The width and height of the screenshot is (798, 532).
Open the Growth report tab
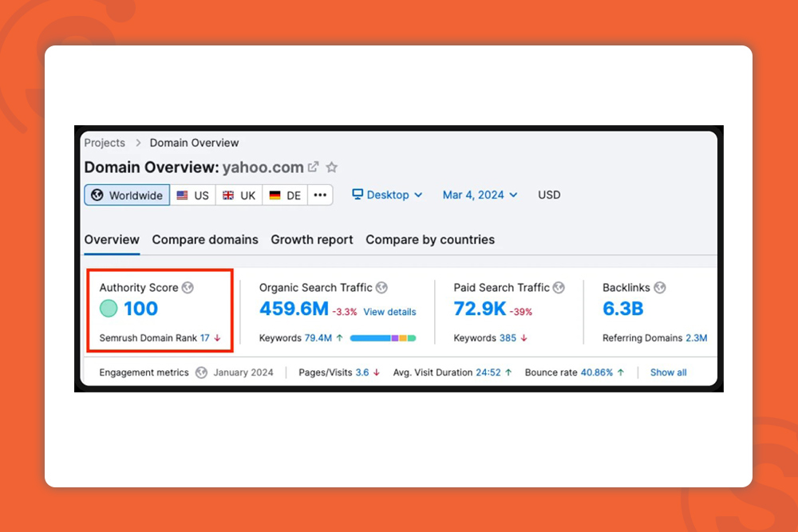pyautogui.click(x=312, y=239)
